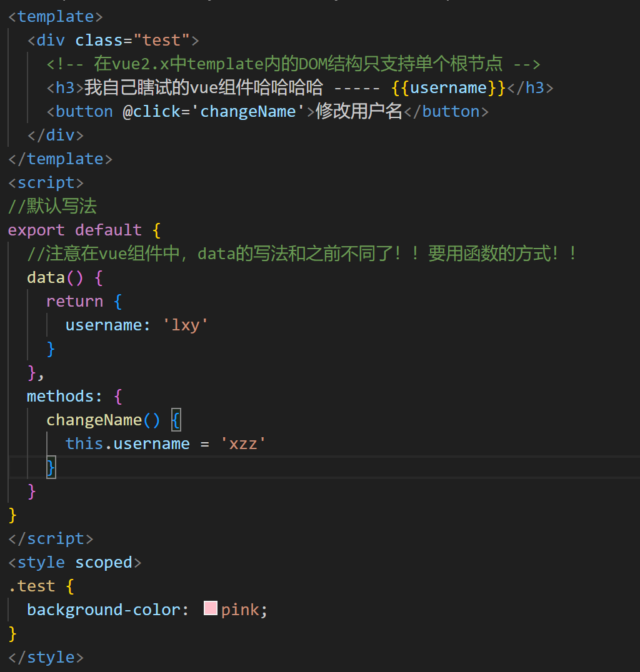Click the highlighted closing brace of changeName
The height and width of the screenshot is (672, 640).
[x=51, y=468]
